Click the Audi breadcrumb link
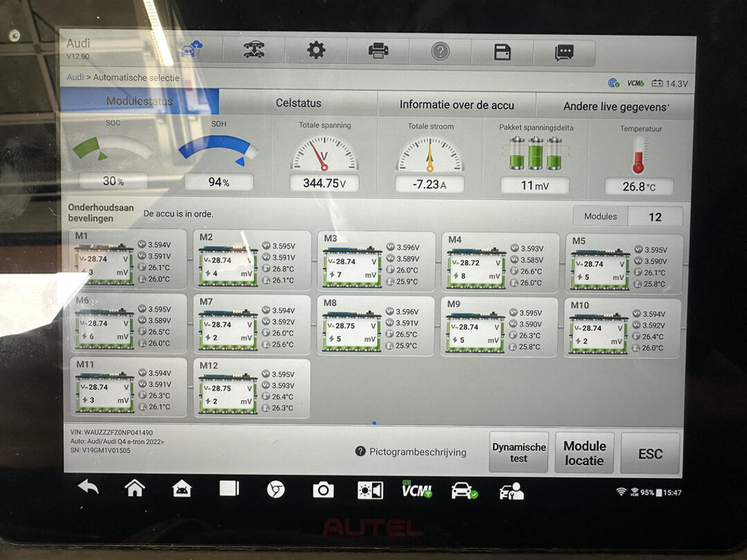The height and width of the screenshot is (560, 747). coord(75,77)
